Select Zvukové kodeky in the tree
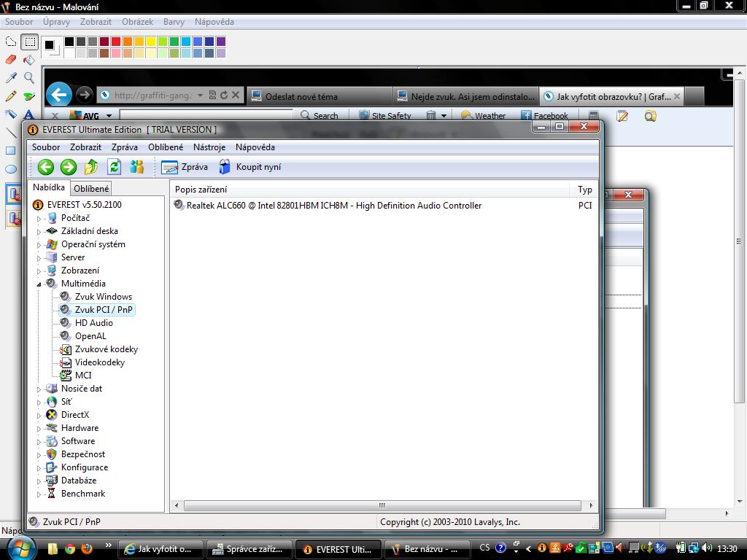The width and height of the screenshot is (747, 560). coord(107,349)
